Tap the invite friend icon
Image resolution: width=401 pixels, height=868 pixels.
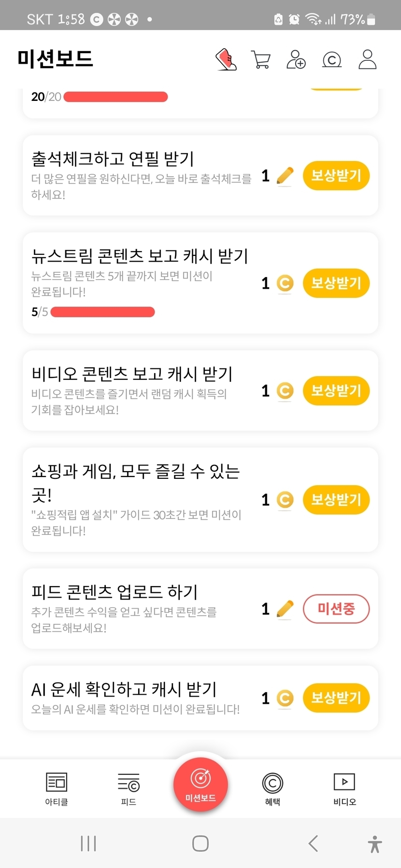pos(296,60)
